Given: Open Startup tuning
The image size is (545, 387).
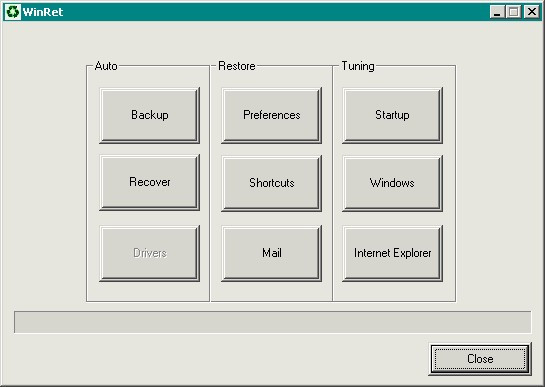Looking at the screenshot, I should coord(392,115).
